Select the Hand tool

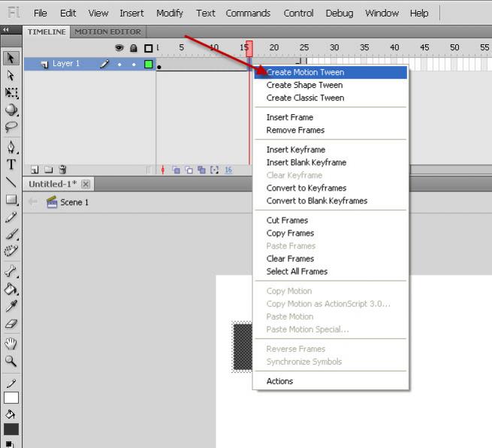[x=11, y=344]
